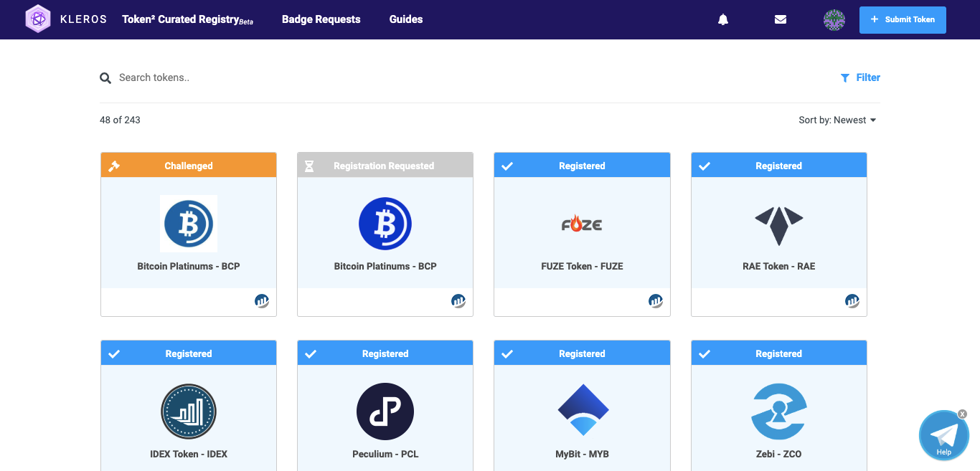
Task: Open the envelope email settings icon
Action: [x=781, y=19]
